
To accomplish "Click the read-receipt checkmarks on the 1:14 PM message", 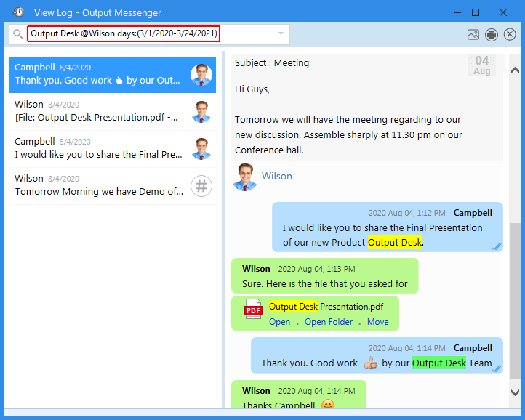I will tap(496, 369).
